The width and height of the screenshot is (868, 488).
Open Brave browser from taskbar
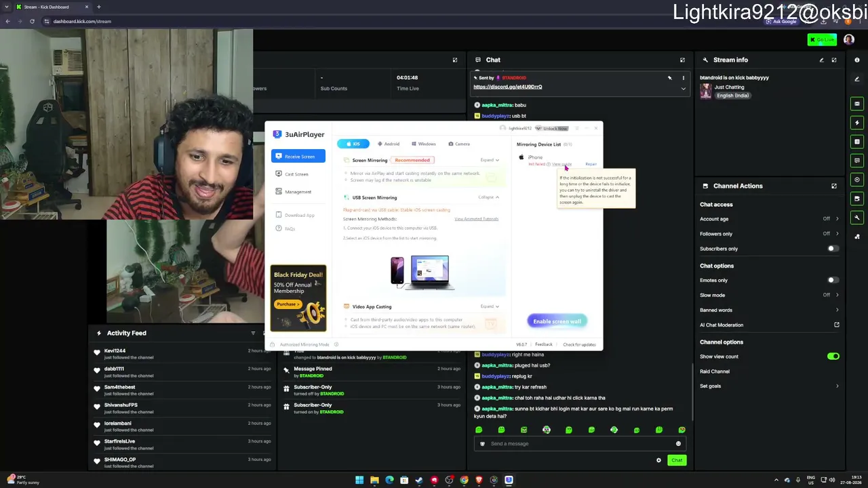479,481
